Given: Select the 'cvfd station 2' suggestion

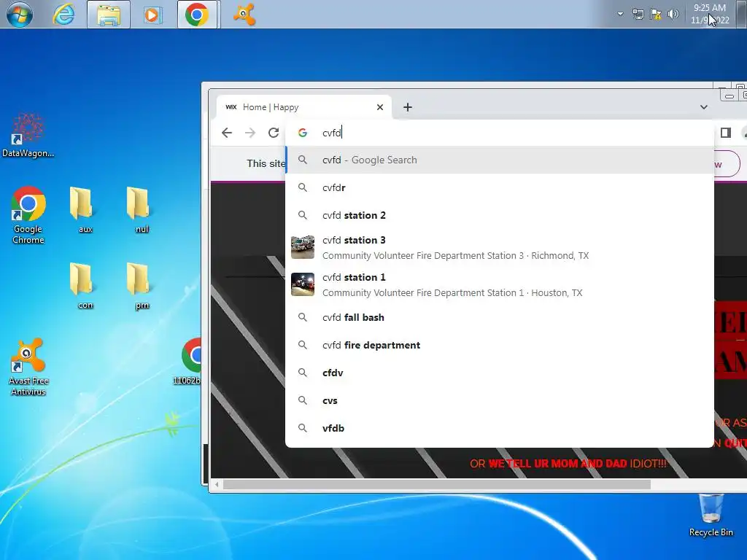Looking at the screenshot, I should point(499,215).
